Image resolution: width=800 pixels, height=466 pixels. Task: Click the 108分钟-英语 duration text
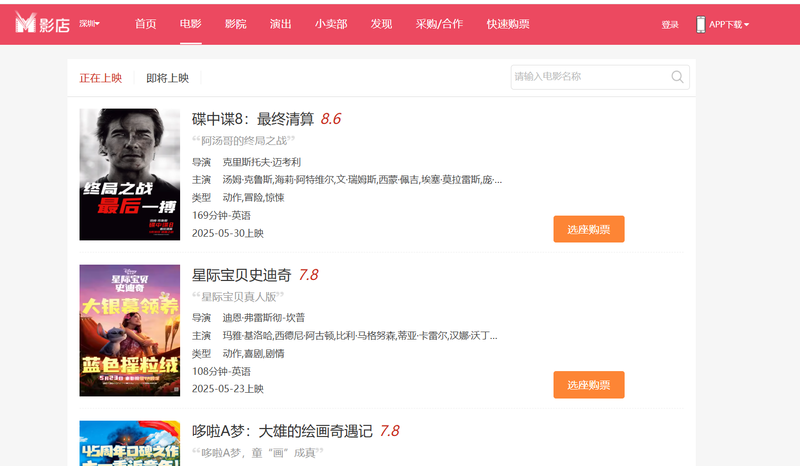pos(221,372)
